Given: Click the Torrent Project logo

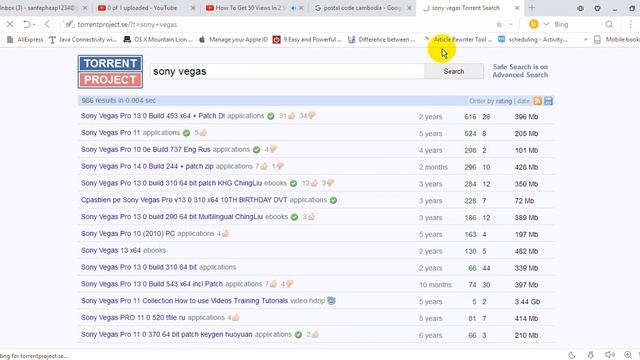Looking at the screenshot, I should 110,71.
